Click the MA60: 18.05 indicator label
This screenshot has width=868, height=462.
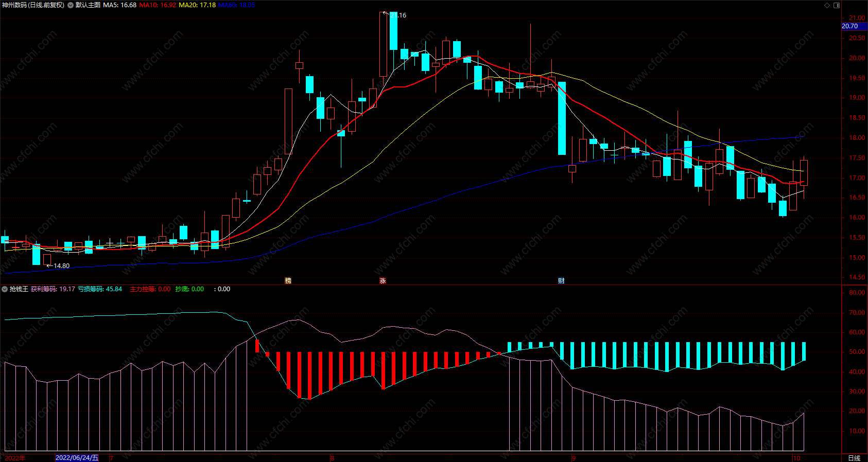pyautogui.click(x=237, y=5)
